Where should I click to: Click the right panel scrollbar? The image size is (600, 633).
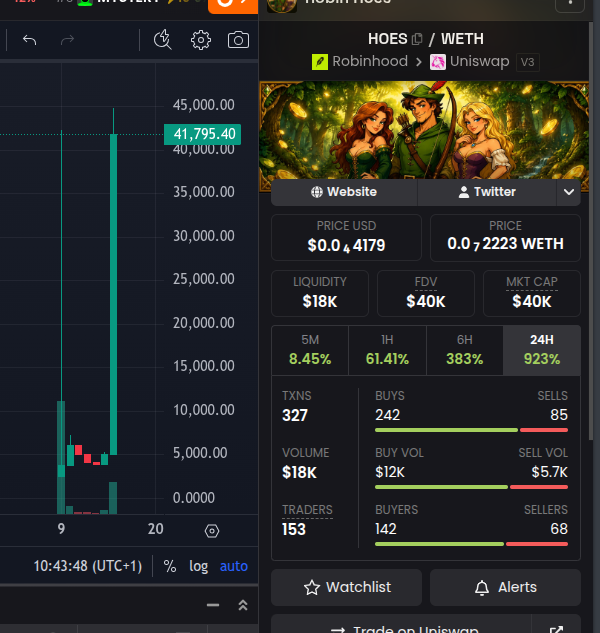(x=591, y=230)
